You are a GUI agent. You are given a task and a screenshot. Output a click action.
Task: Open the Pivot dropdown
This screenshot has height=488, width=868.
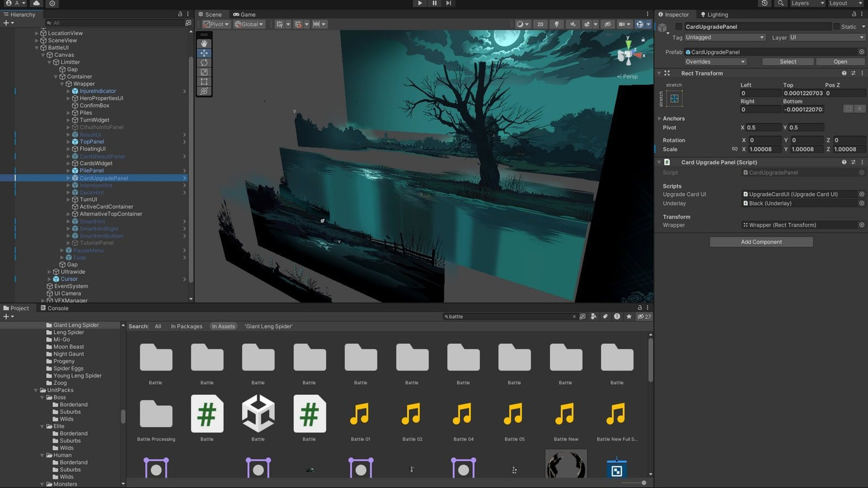coord(216,24)
